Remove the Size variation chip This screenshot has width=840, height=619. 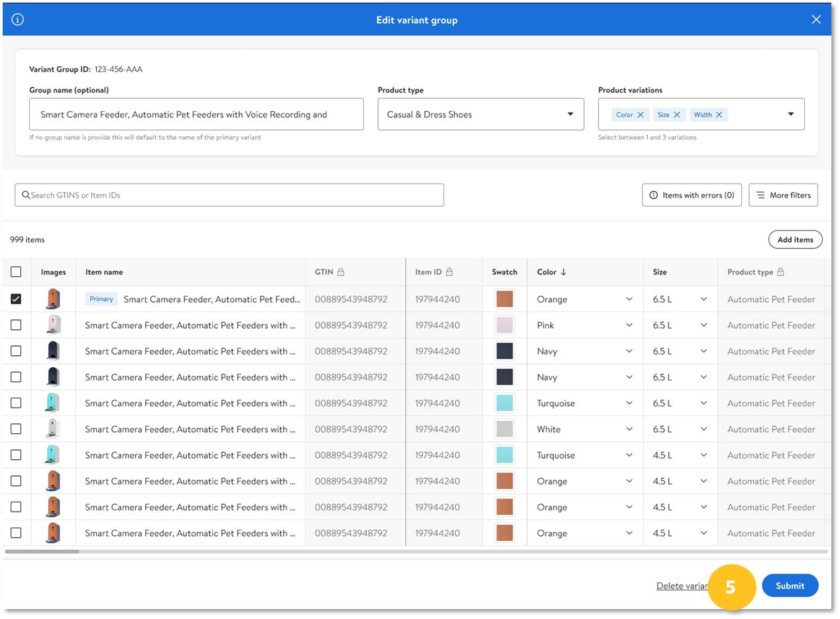pos(677,115)
